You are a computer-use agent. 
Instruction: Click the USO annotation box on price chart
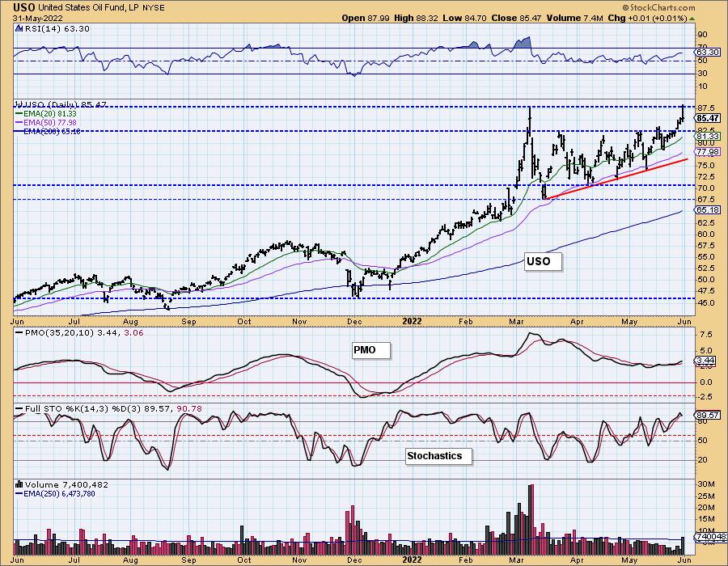pyautogui.click(x=543, y=262)
